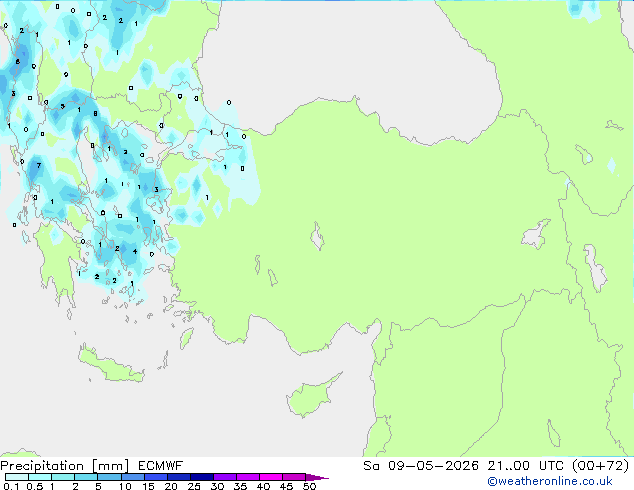Click the '21..00' time text
This screenshot has height=490, width=634.
pyautogui.click(x=508, y=466)
